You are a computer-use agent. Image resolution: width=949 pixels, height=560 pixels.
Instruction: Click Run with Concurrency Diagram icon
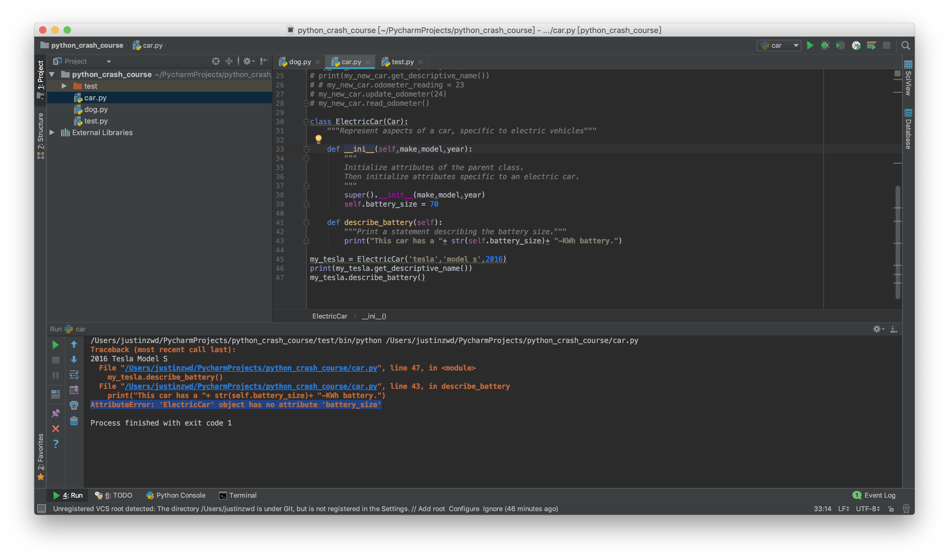point(871,46)
